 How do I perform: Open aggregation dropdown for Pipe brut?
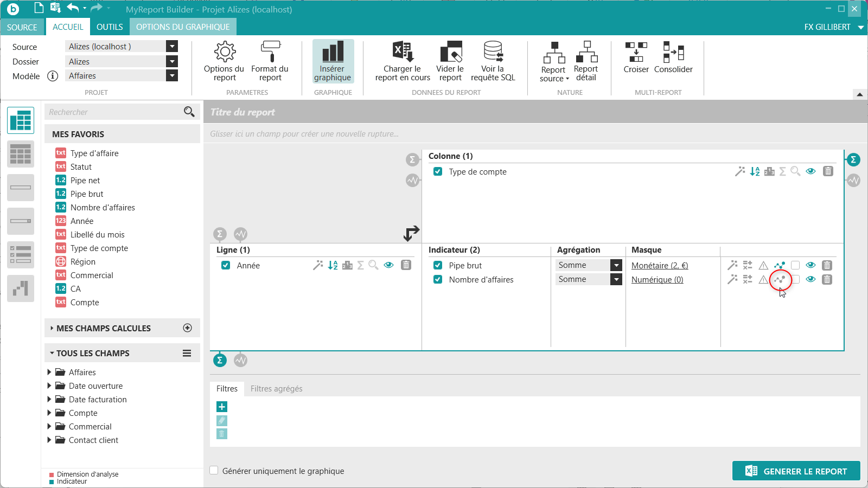pos(616,265)
